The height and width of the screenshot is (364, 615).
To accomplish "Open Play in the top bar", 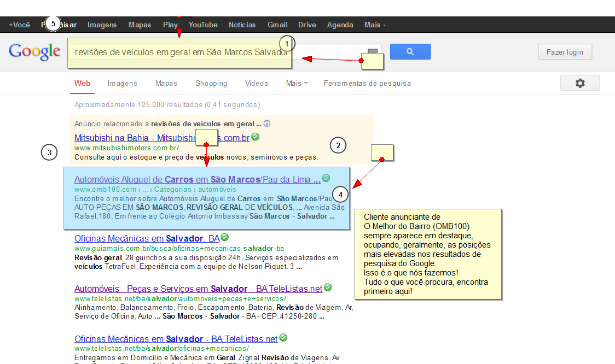I will pos(170,25).
